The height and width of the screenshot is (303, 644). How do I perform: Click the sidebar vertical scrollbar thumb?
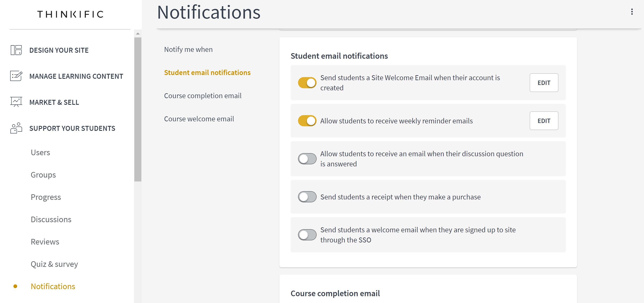click(138, 109)
